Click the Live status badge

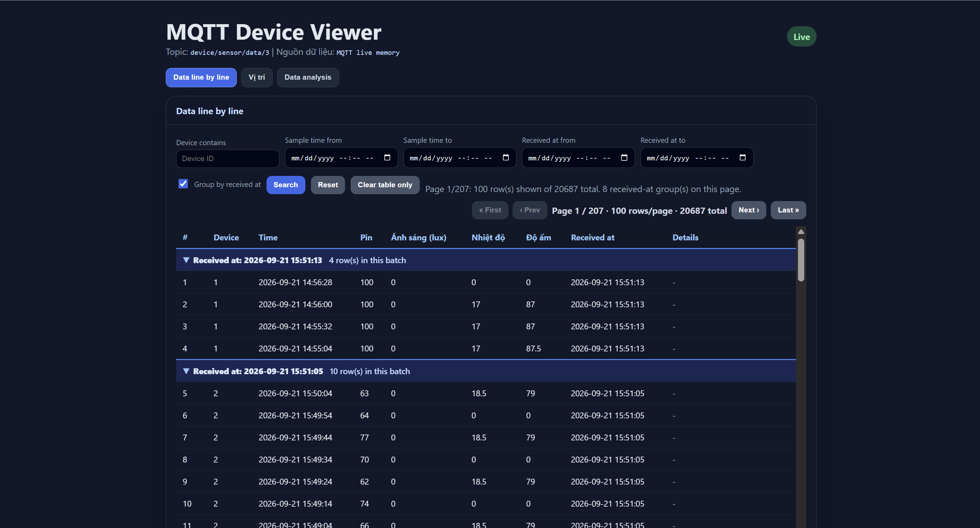[801, 37]
